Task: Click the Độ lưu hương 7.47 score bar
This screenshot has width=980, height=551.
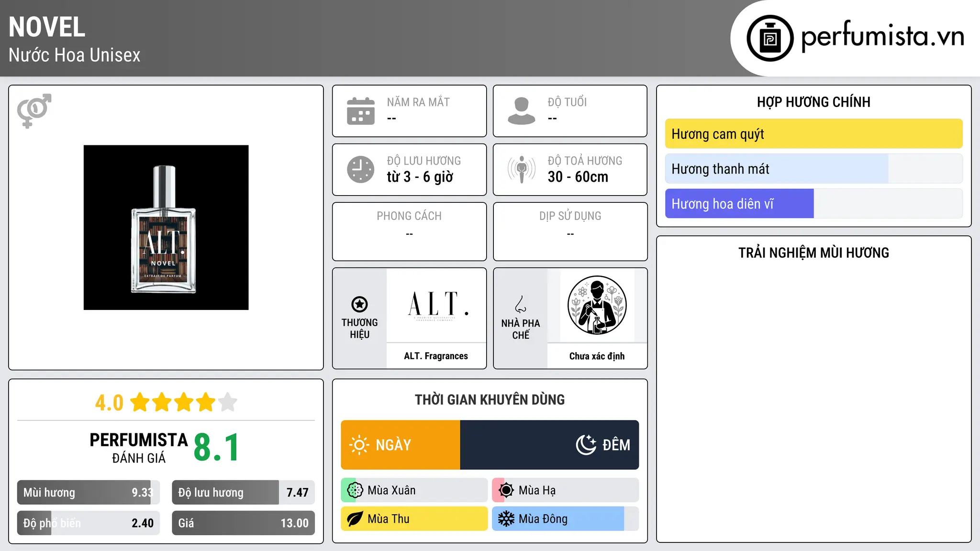Action: (x=244, y=493)
